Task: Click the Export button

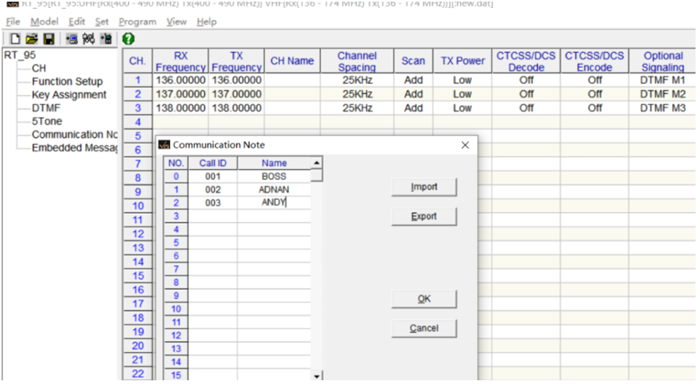Action: coord(424,217)
